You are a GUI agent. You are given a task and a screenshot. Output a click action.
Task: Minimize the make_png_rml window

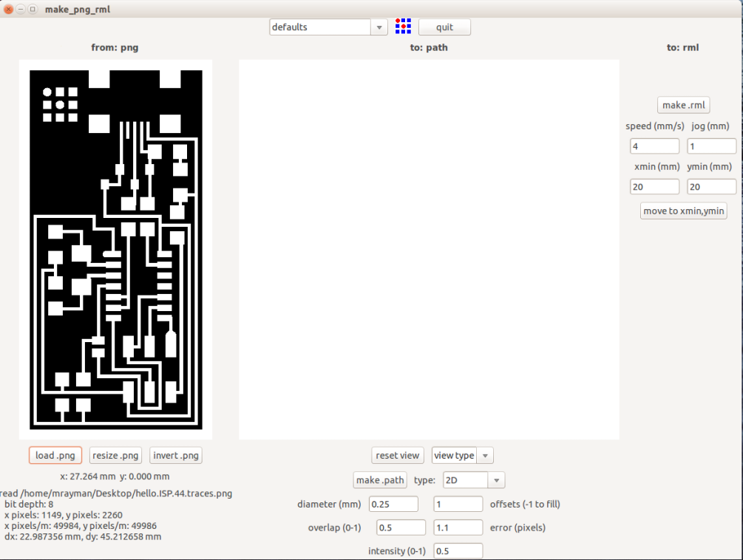point(21,9)
